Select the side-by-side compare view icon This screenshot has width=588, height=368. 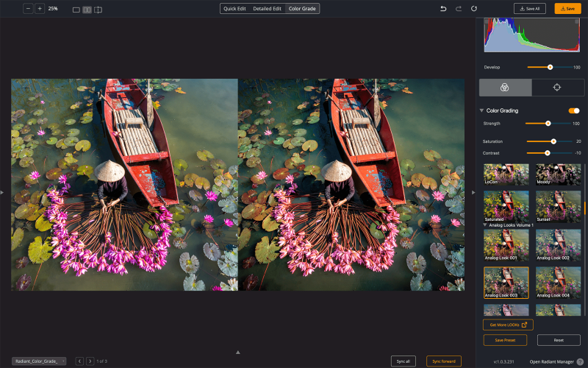point(87,9)
